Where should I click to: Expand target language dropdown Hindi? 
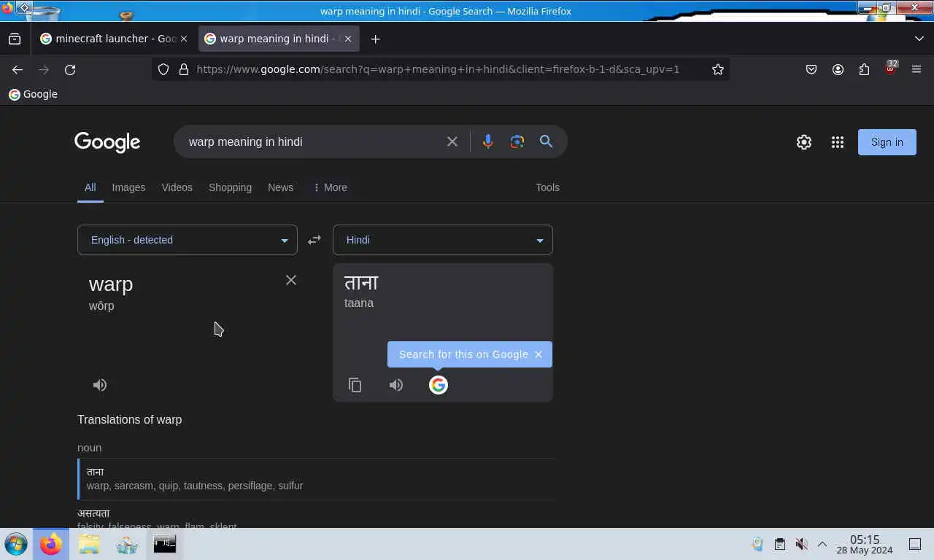443,240
